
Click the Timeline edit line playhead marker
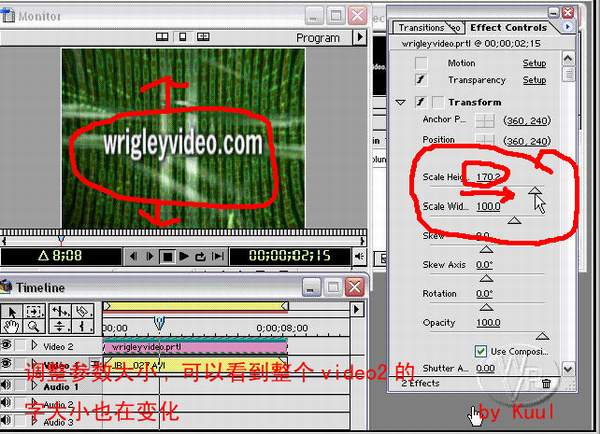click(x=159, y=323)
